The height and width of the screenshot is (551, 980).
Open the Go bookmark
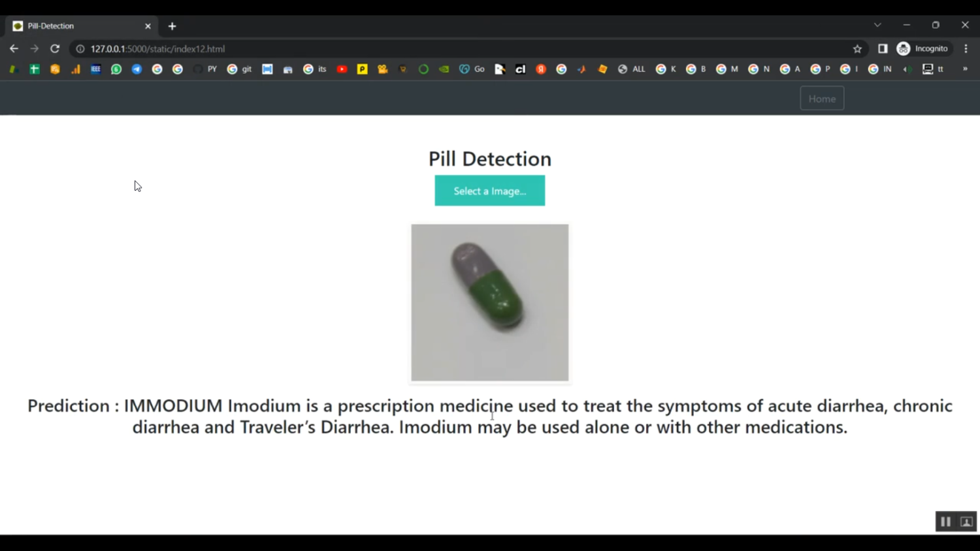tap(472, 69)
